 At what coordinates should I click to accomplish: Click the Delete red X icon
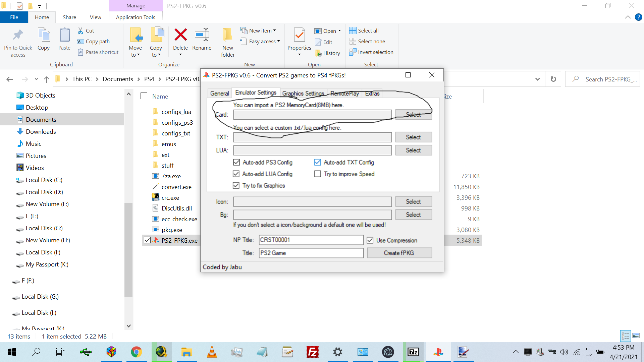(180, 35)
